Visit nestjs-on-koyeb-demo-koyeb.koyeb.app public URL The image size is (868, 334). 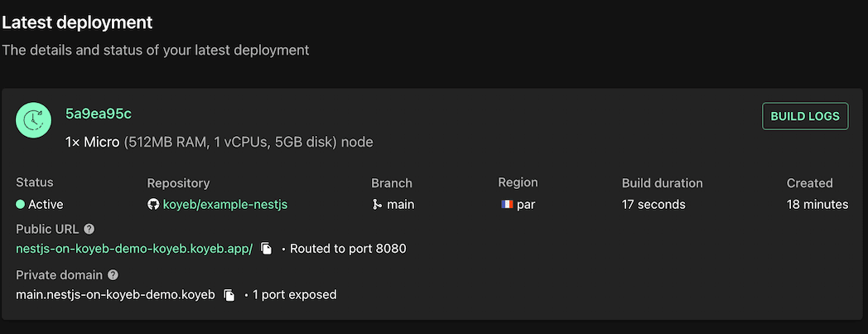134,249
